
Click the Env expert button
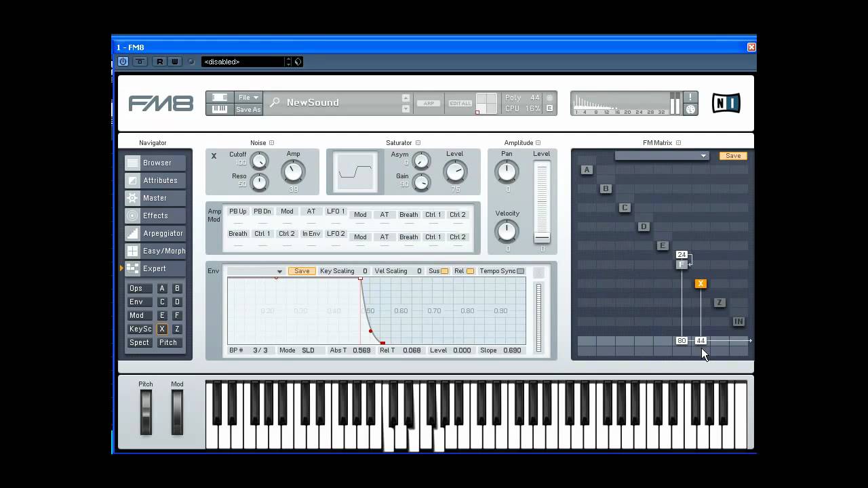click(x=139, y=302)
